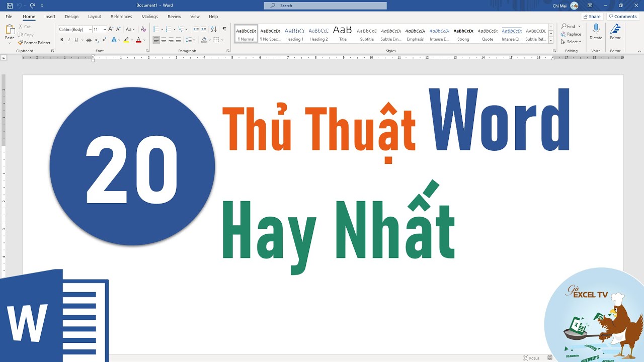The height and width of the screenshot is (362, 644).
Task: Apply red font color
Action: click(139, 40)
